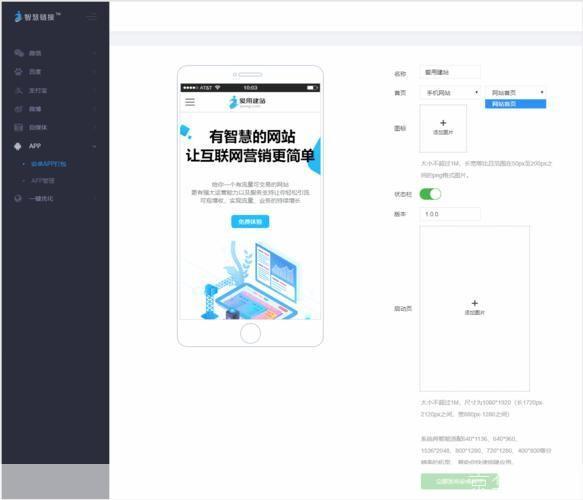Viewport: 583px width, 500px height.
Task: Click the sidebar brand logo
Action: [x=36, y=16]
